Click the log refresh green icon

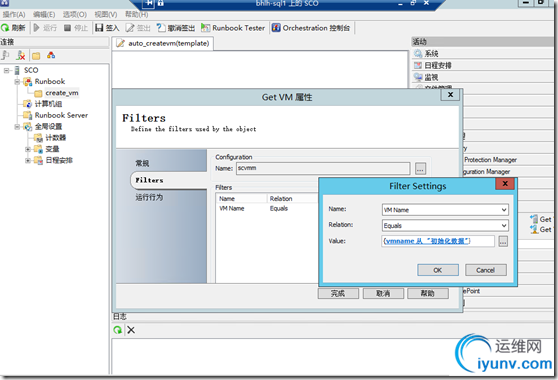point(117,330)
